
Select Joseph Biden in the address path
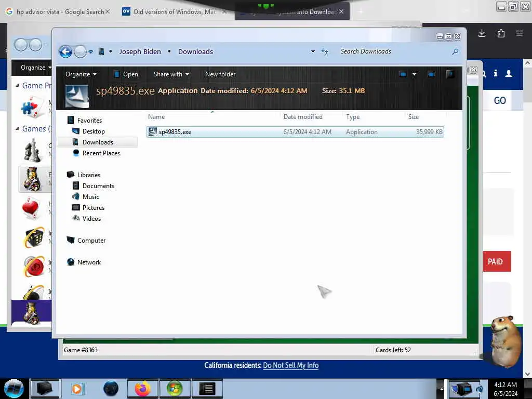[140, 51]
